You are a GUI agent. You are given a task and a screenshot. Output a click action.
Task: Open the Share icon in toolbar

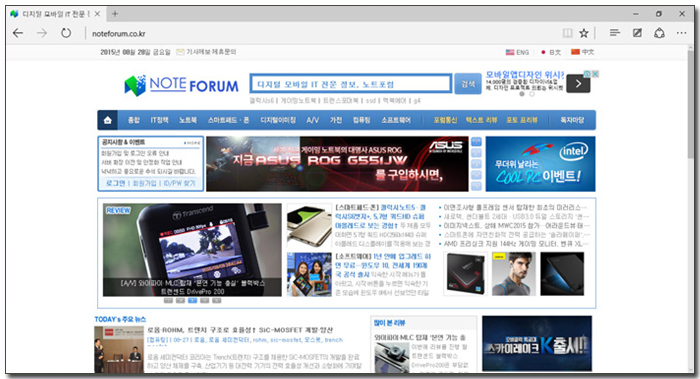[x=659, y=33]
